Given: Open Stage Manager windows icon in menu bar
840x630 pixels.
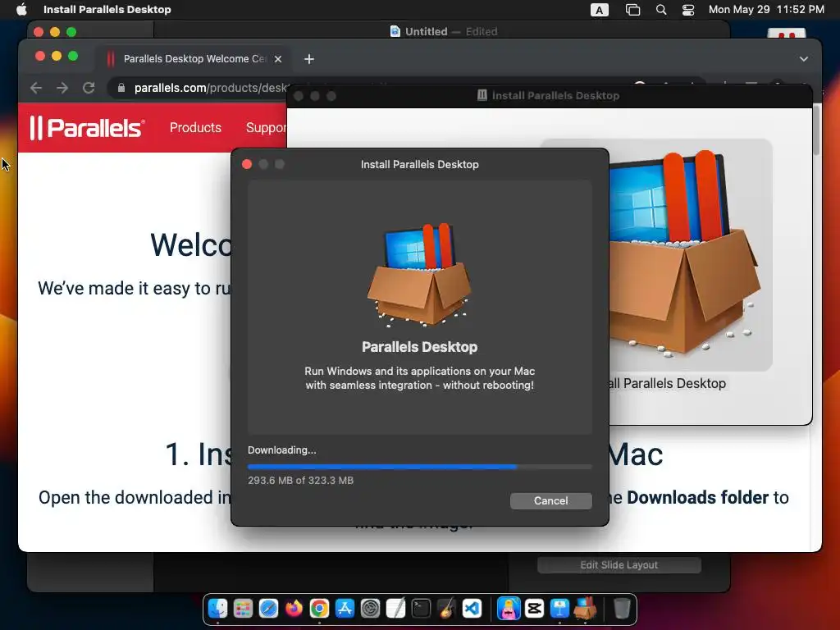Looking at the screenshot, I should tap(632, 10).
